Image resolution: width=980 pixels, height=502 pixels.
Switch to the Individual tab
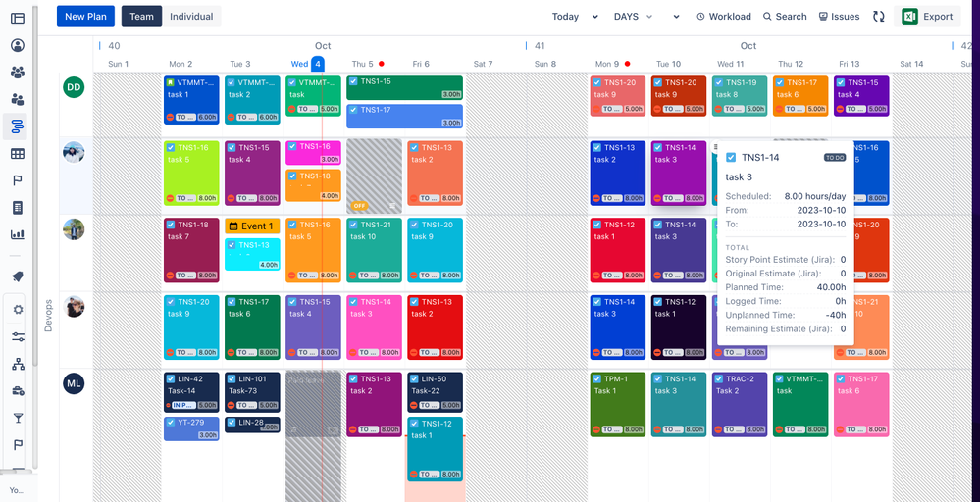(191, 17)
